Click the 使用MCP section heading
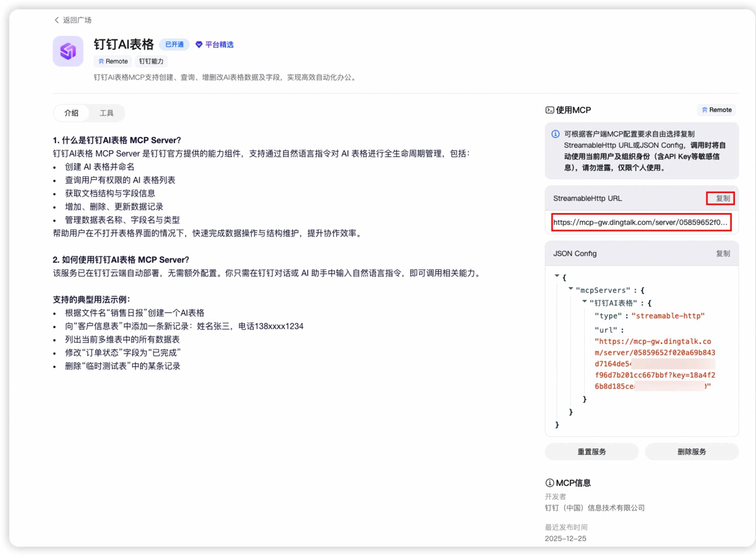The height and width of the screenshot is (556, 756). [x=574, y=110]
